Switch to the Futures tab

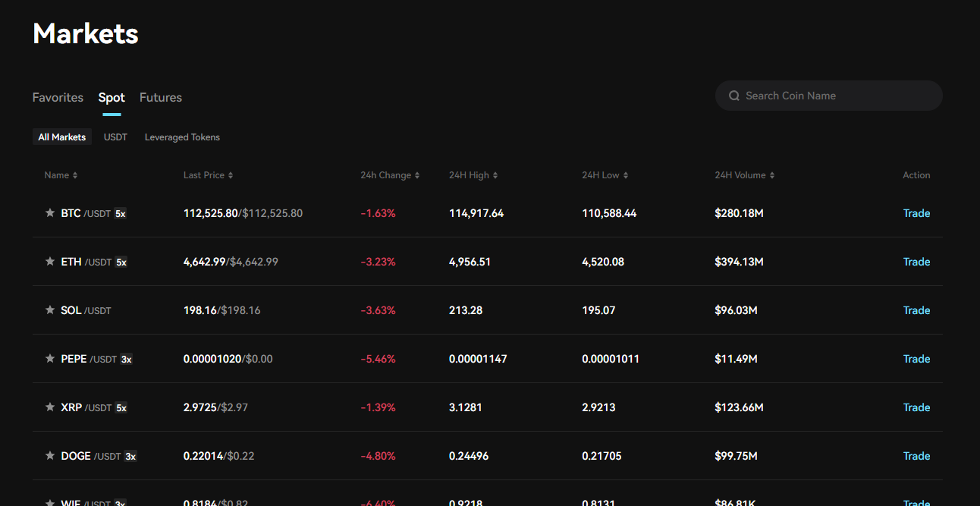161,97
